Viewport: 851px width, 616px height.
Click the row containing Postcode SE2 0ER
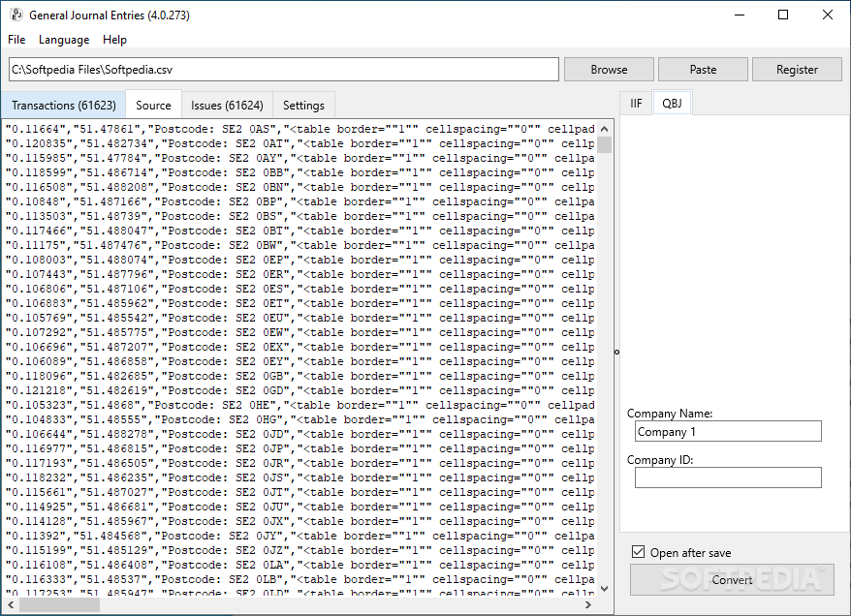300,274
